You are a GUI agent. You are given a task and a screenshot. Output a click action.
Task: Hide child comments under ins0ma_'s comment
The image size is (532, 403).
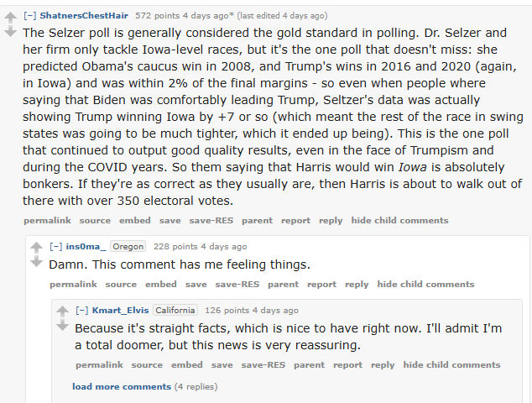click(425, 285)
